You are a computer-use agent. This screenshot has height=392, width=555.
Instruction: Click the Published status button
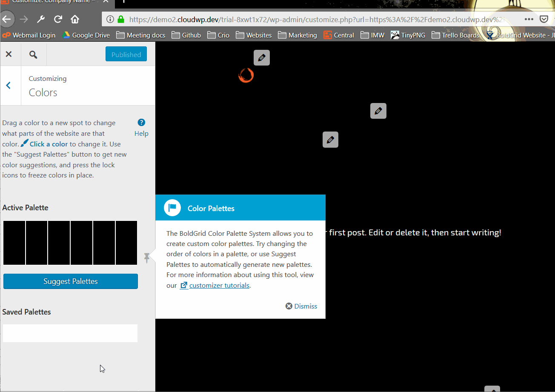126,54
